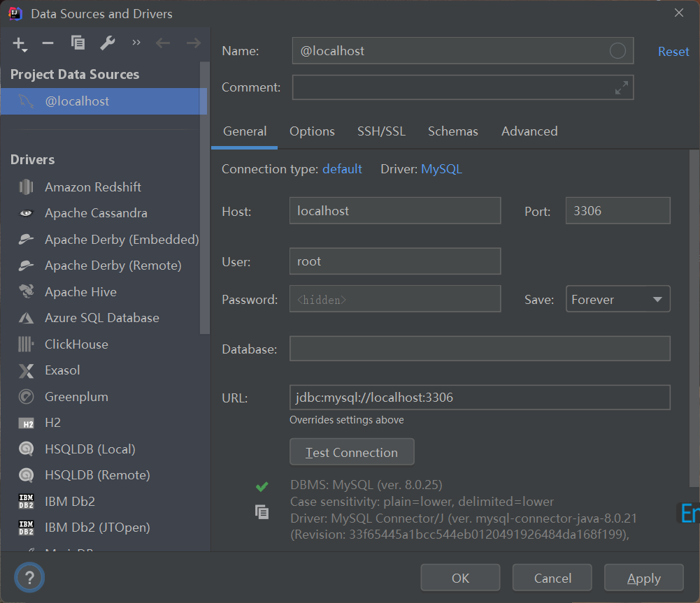Click the Exasol X icon

(x=26, y=370)
